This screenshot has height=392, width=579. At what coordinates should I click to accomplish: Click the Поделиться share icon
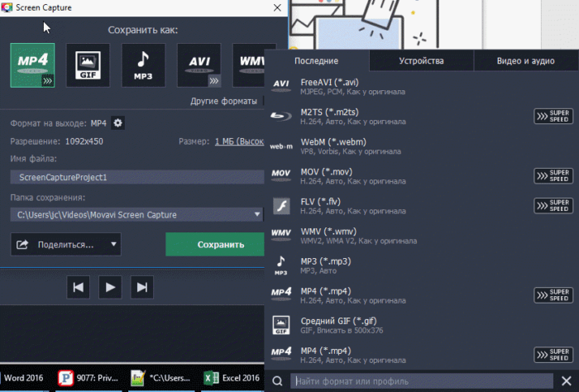pyautogui.click(x=22, y=244)
